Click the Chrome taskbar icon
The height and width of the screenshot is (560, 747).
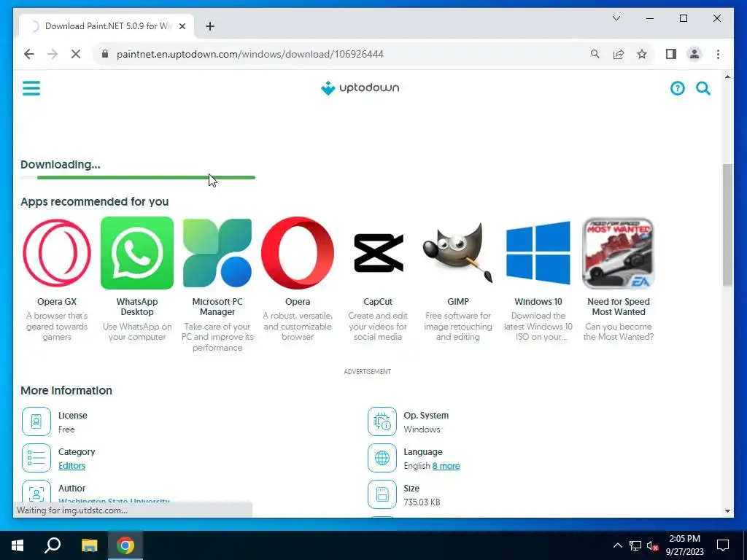125,545
